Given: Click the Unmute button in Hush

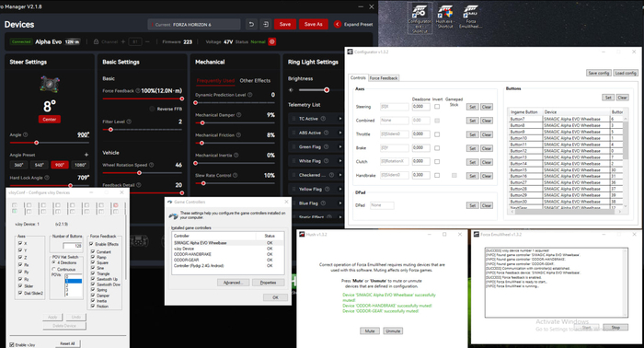Looking at the screenshot, I should click(x=393, y=331).
